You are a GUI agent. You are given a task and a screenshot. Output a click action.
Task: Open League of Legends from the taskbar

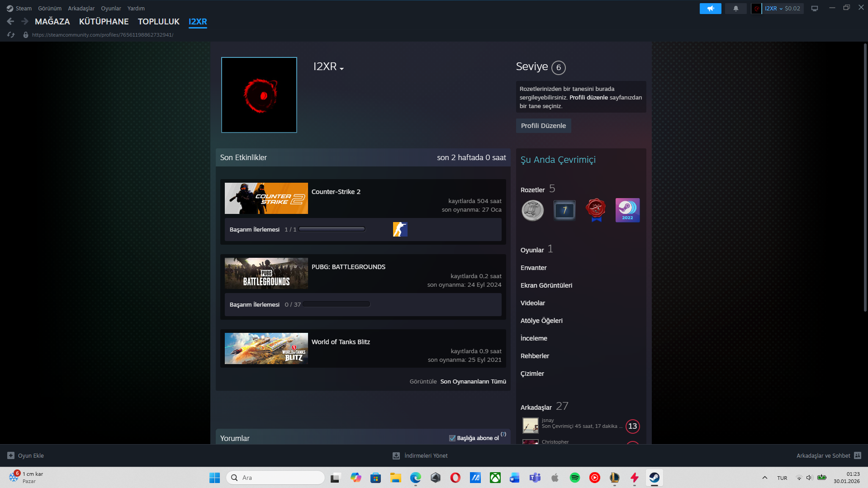pos(615,478)
